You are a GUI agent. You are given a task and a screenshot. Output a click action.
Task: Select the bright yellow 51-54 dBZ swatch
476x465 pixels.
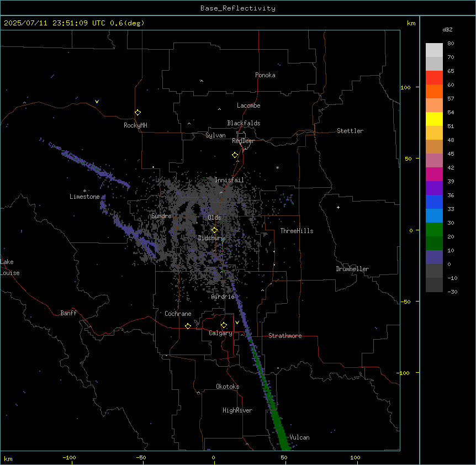[434, 119]
